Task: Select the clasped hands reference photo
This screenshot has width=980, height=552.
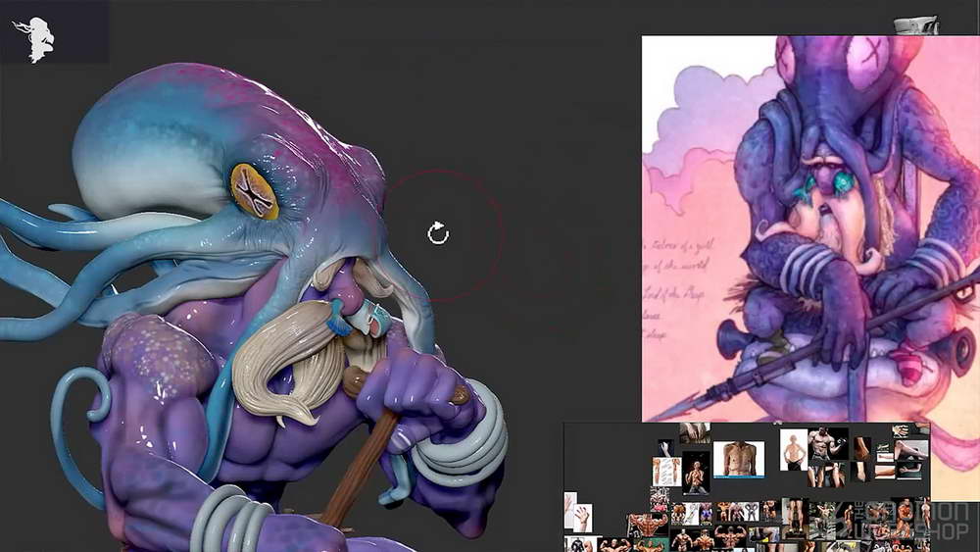Action: pyautogui.click(x=695, y=432)
